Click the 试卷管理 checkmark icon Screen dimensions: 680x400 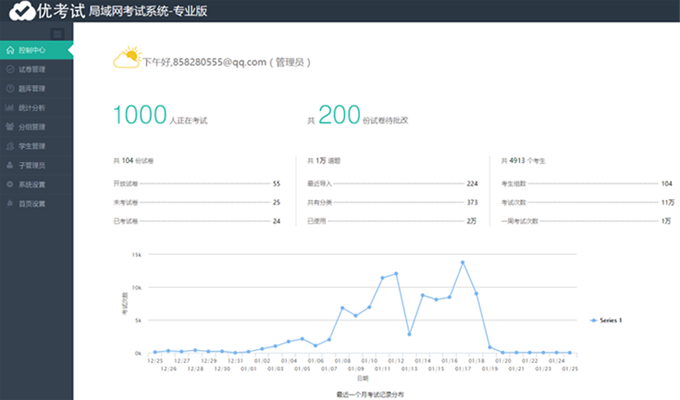9,69
